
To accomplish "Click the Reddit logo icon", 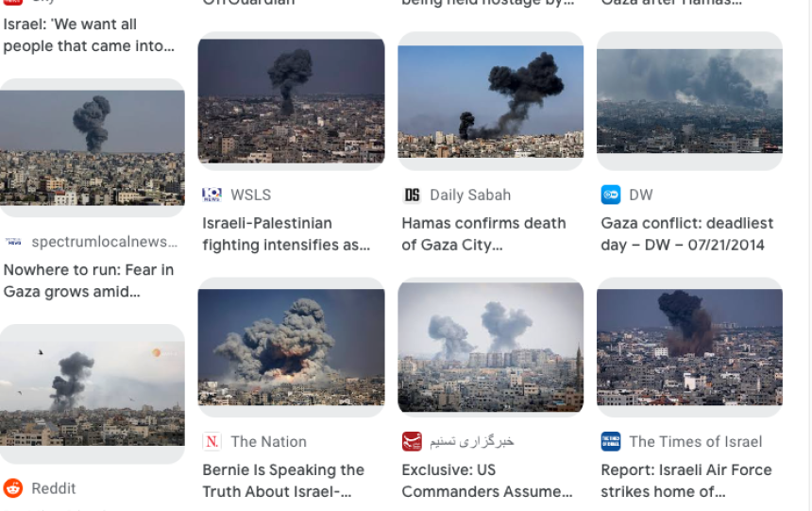I will pos(13,488).
